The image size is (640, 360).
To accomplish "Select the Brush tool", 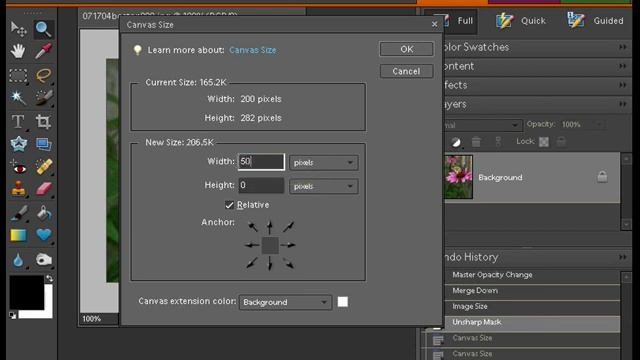I will point(18,213).
